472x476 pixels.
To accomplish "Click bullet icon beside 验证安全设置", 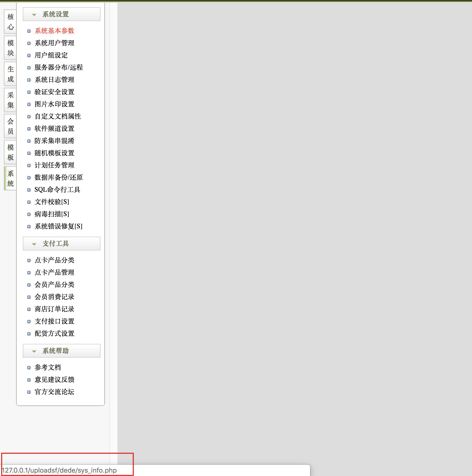I will (x=29, y=92).
